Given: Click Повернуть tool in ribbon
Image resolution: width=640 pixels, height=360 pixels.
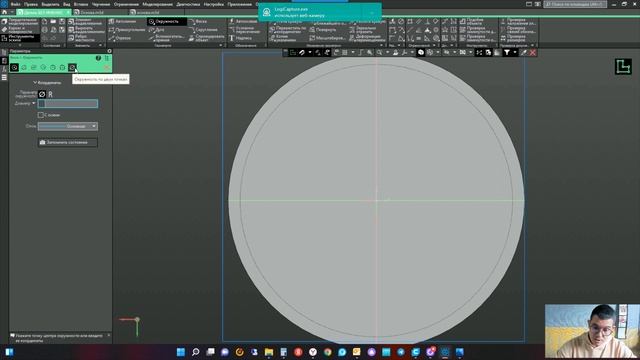Looking at the screenshot, I should click(323, 30).
